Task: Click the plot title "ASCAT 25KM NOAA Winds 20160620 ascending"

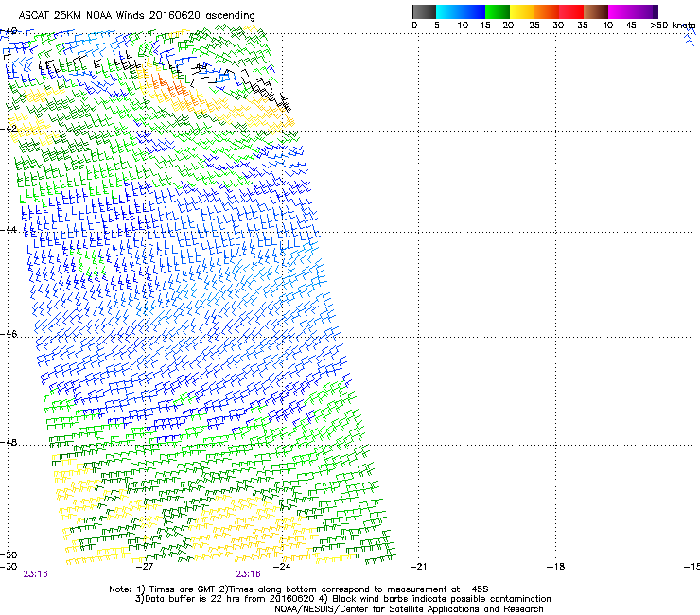Action: click(x=136, y=16)
